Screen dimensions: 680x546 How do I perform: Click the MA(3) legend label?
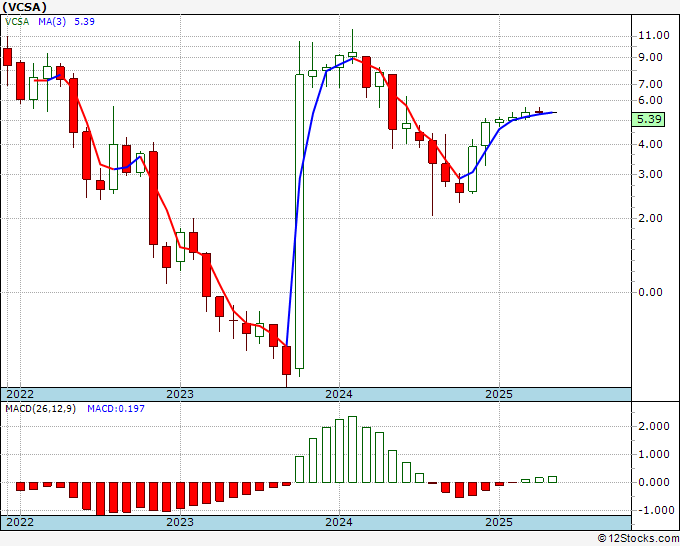point(52,22)
